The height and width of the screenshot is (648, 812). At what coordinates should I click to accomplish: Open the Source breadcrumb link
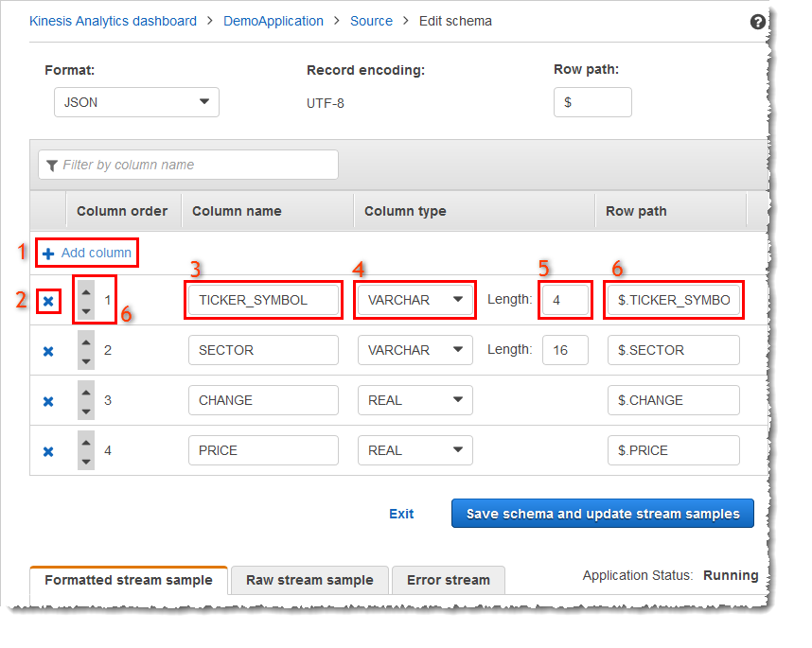pyautogui.click(x=371, y=20)
